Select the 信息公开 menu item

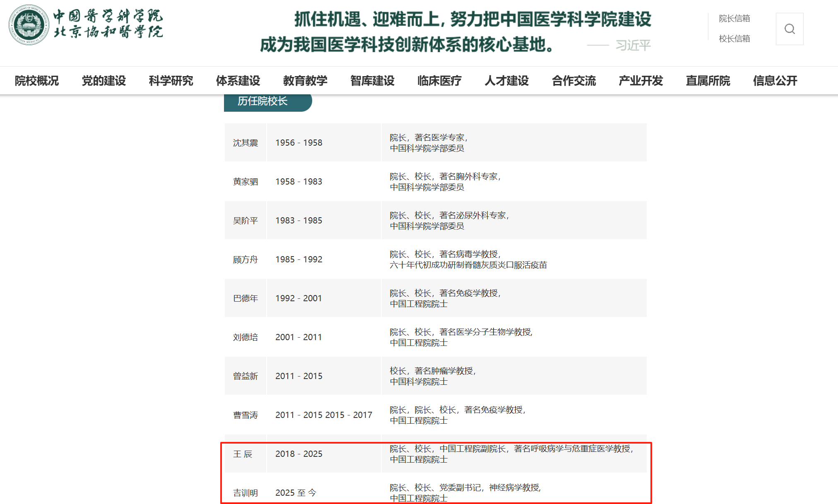(775, 81)
